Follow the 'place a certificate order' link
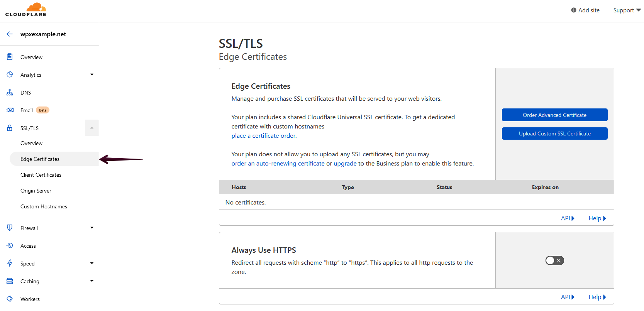Screen dimensions: 644x311 (x=264, y=136)
